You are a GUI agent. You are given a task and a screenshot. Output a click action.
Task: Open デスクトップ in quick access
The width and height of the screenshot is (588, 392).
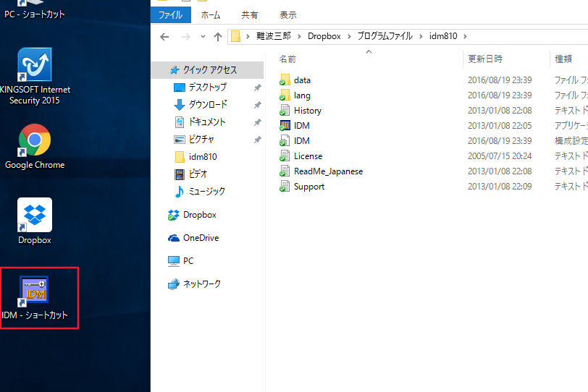coord(207,88)
